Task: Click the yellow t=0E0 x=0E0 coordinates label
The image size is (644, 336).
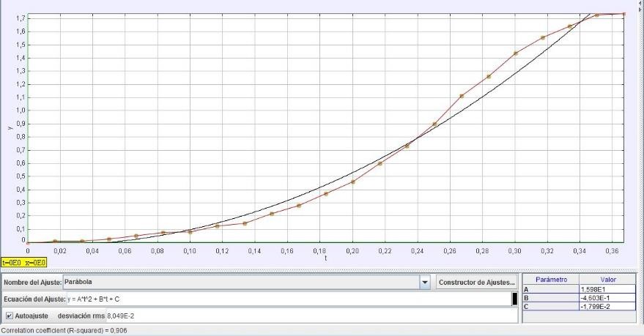Action: point(24,262)
